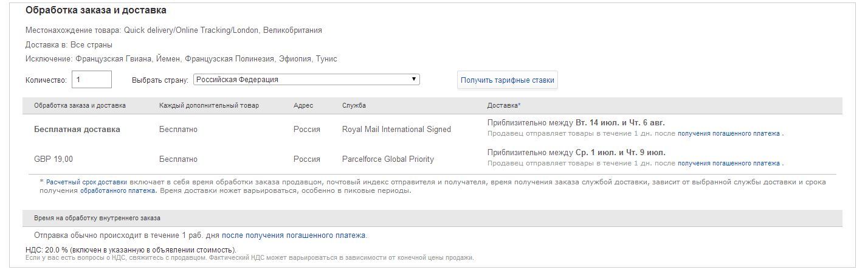Select Parcelforce Global Priority service

388,159
